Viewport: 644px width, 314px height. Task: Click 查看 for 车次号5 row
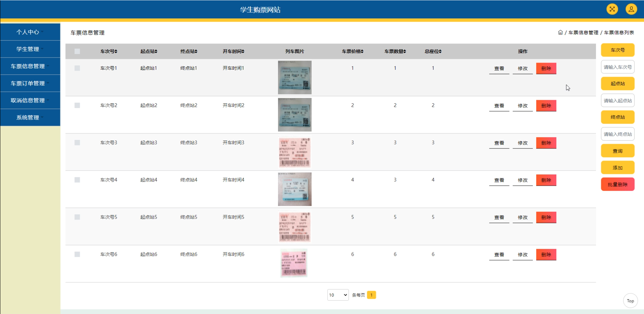pyautogui.click(x=499, y=218)
